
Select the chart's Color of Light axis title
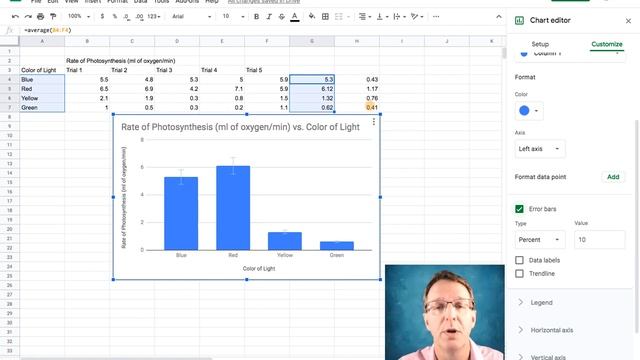tap(259, 268)
